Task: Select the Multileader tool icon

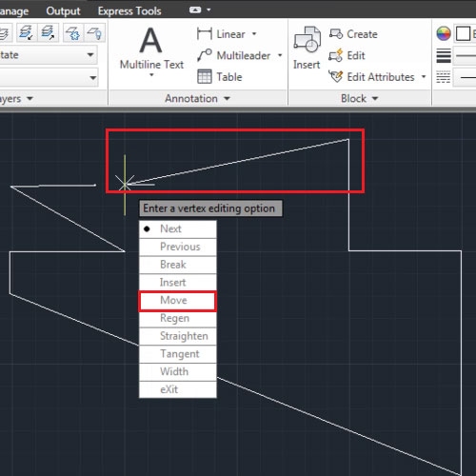Action: pyautogui.click(x=205, y=55)
